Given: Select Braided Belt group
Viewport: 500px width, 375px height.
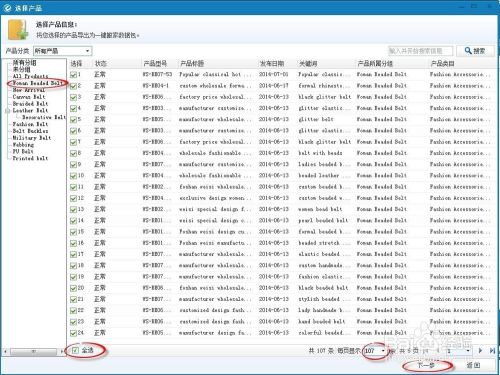Looking at the screenshot, I should point(30,104).
